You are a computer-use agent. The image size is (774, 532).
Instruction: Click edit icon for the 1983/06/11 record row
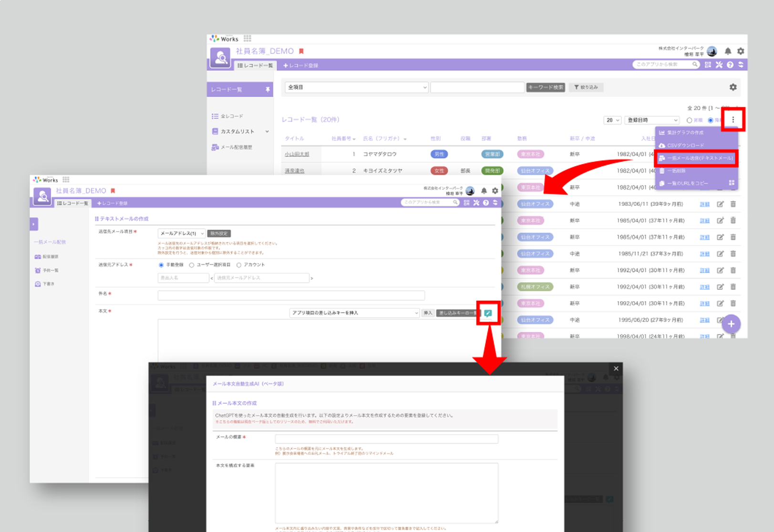(720, 204)
